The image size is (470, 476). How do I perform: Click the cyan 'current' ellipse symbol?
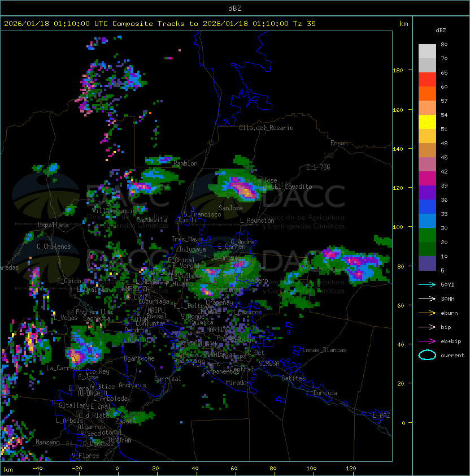click(x=427, y=355)
